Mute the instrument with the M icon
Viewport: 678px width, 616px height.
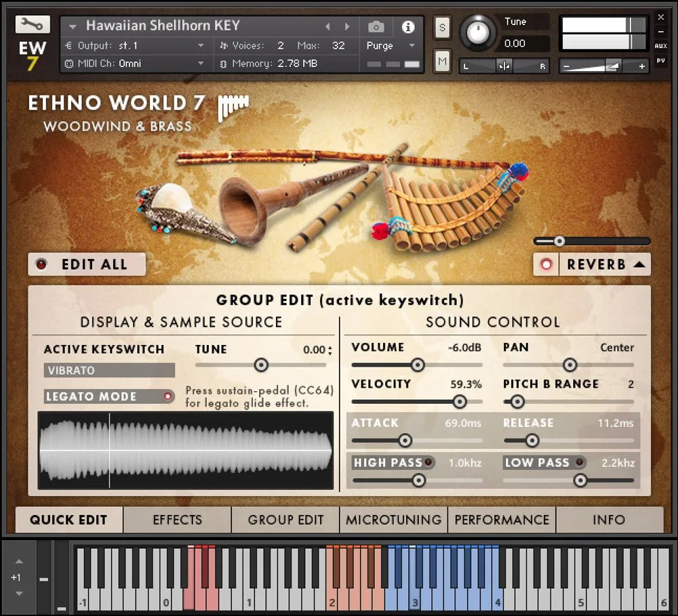[x=442, y=61]
